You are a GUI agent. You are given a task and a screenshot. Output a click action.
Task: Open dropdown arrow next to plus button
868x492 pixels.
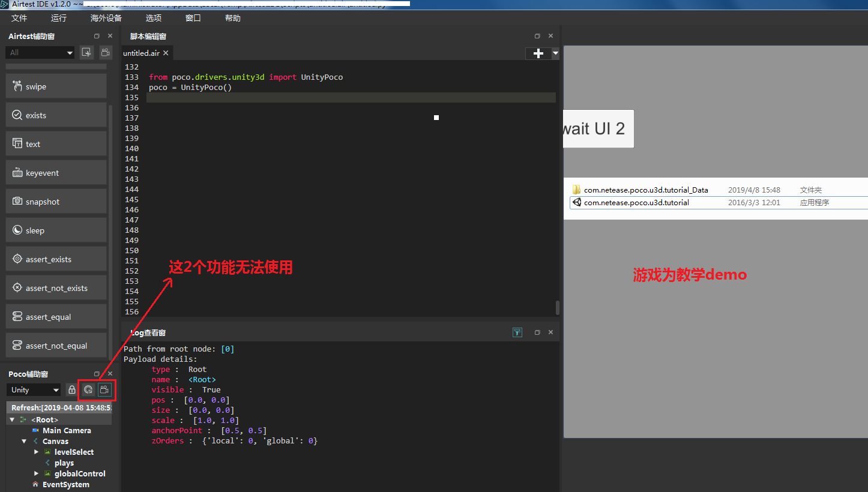[x=555, y=53]
